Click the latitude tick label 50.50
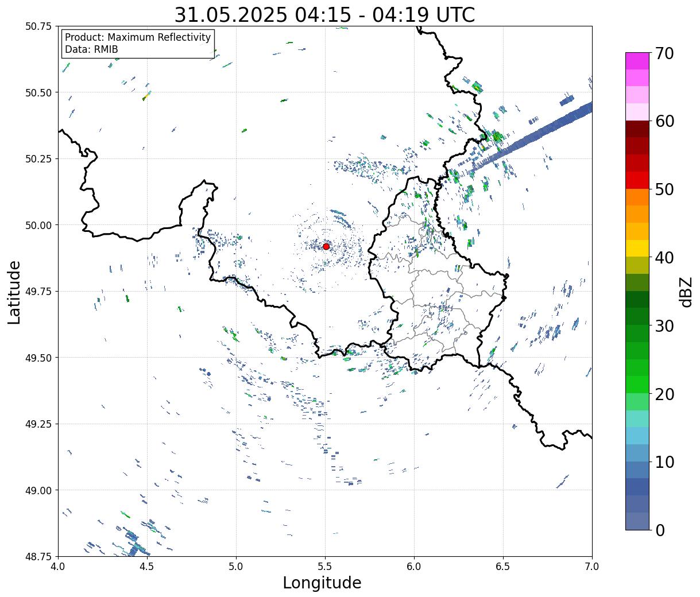The image size is (700, 597). (x=38, y=92)
